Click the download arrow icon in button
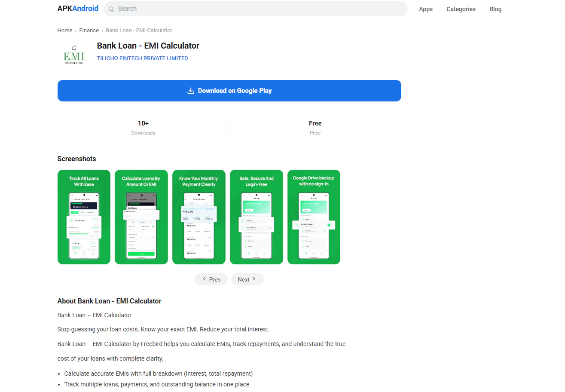The image size is (565, 392). [x=191, y=91]
